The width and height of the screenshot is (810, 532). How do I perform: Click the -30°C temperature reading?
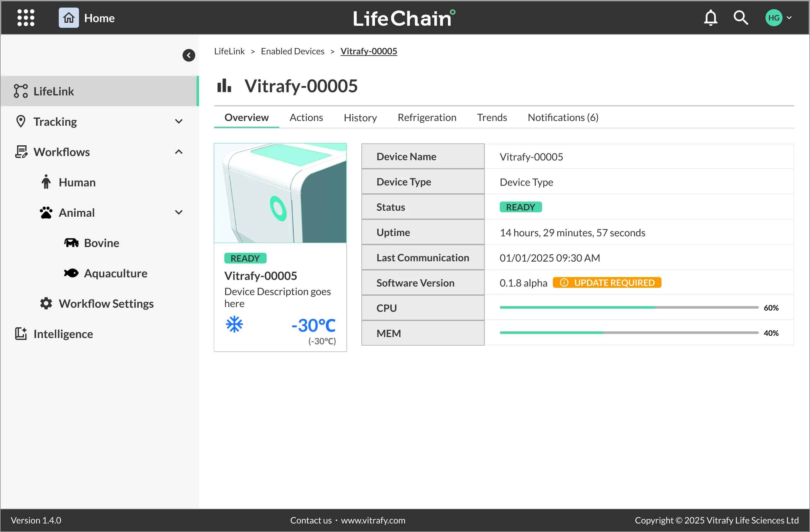point(314,325)
